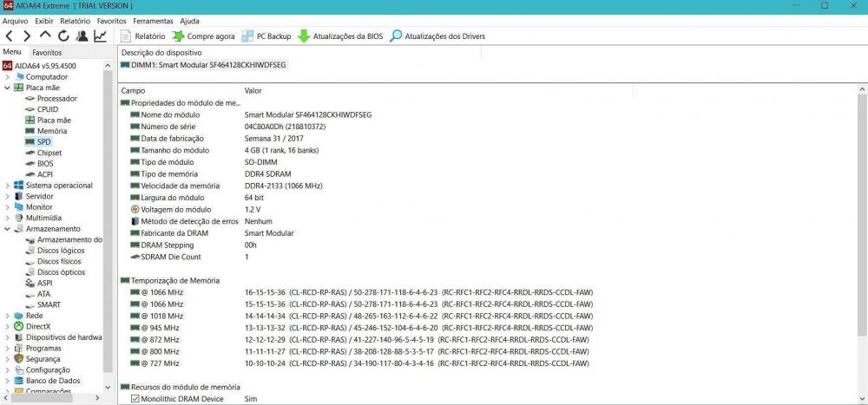Collapse the Placa mãe tree node

tap(7, 88)
